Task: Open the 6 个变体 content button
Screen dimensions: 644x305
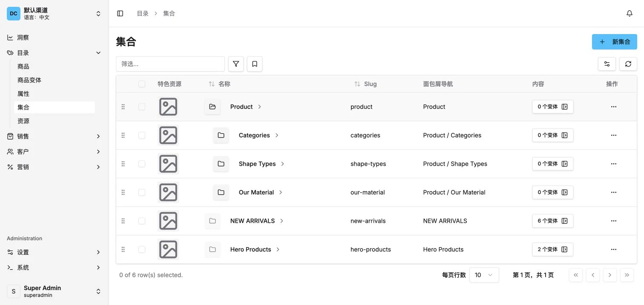Action: 553,221
